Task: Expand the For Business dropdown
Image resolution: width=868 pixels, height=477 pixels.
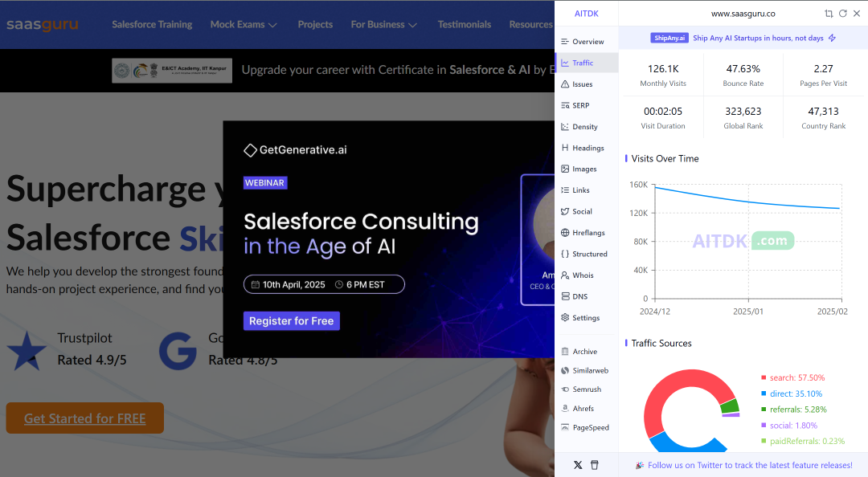Action: coord(383,24)
